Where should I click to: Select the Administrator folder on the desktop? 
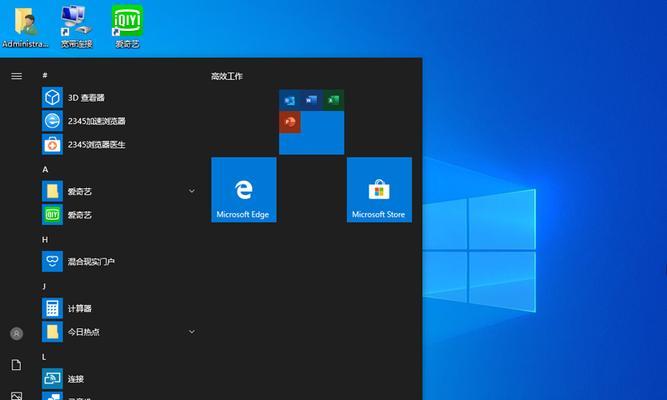coord(25,26)
